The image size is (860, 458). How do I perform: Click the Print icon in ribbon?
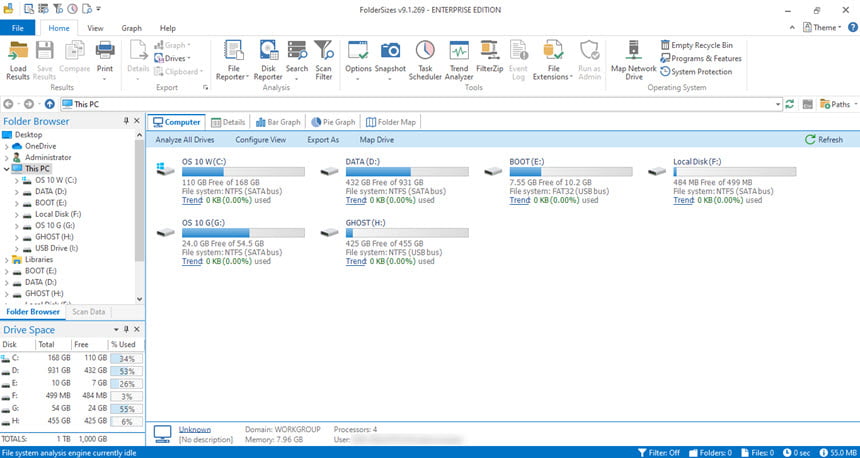(105, 60)
